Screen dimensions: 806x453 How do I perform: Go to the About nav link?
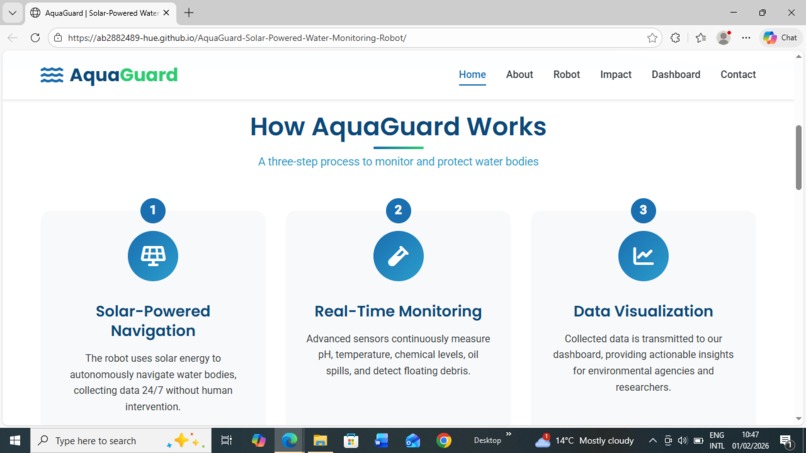(x=519, y=75)
